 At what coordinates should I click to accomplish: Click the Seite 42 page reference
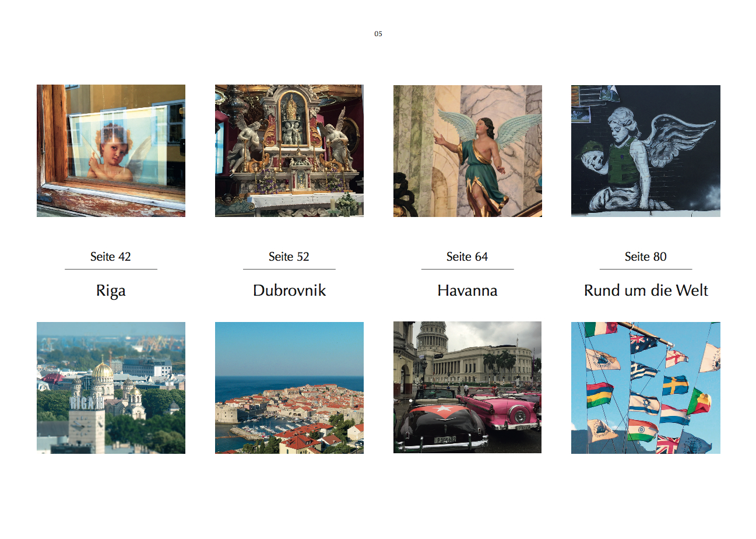coord(111,257)
